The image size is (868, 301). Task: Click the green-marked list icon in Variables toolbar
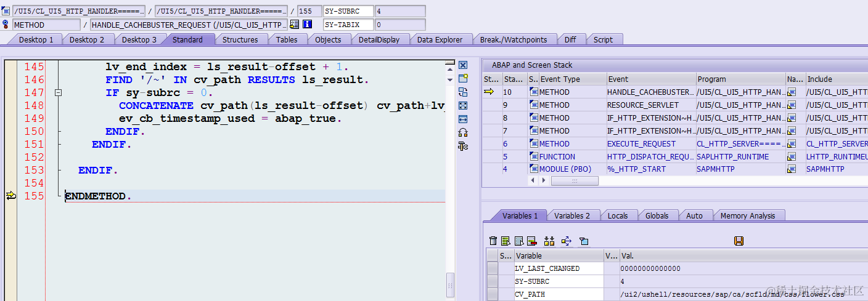(x=506, y=241)
